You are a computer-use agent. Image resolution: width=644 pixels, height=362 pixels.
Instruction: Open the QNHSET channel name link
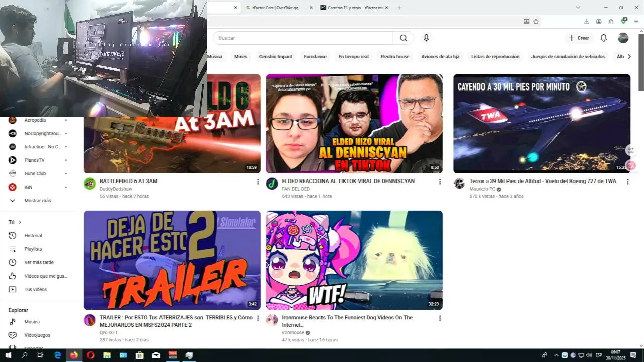109,333
